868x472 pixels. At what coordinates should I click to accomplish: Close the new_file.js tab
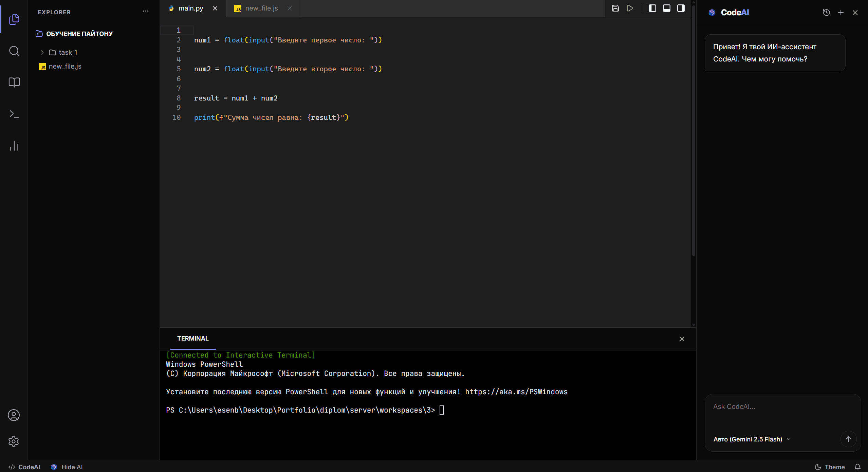click(290, 8)
